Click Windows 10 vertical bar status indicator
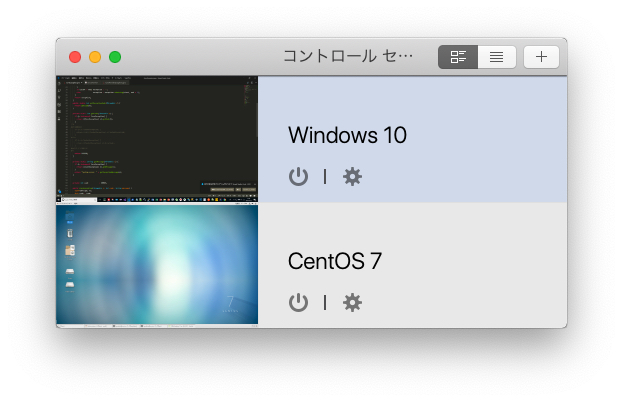The image size is (623, 402). tap(325, 177)
